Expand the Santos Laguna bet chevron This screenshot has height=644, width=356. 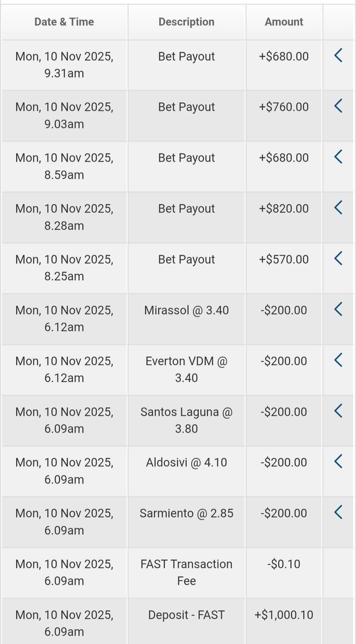338,411
